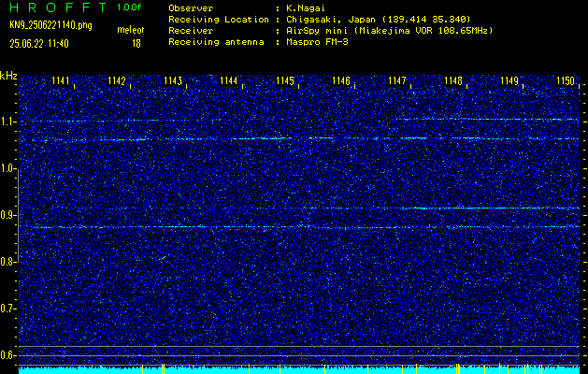Click the 0.7 frequency axis label

pos(7,309)
